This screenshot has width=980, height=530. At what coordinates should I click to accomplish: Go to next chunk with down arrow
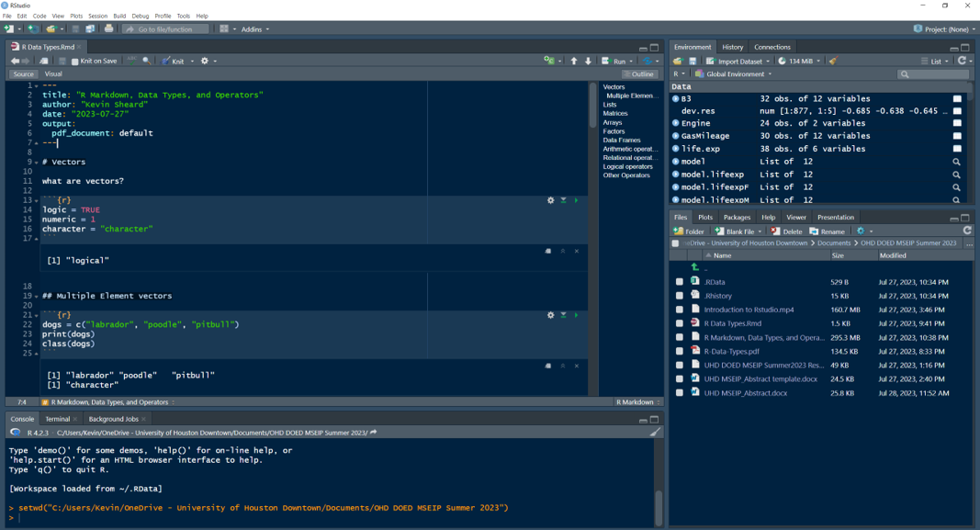point(588,61)
